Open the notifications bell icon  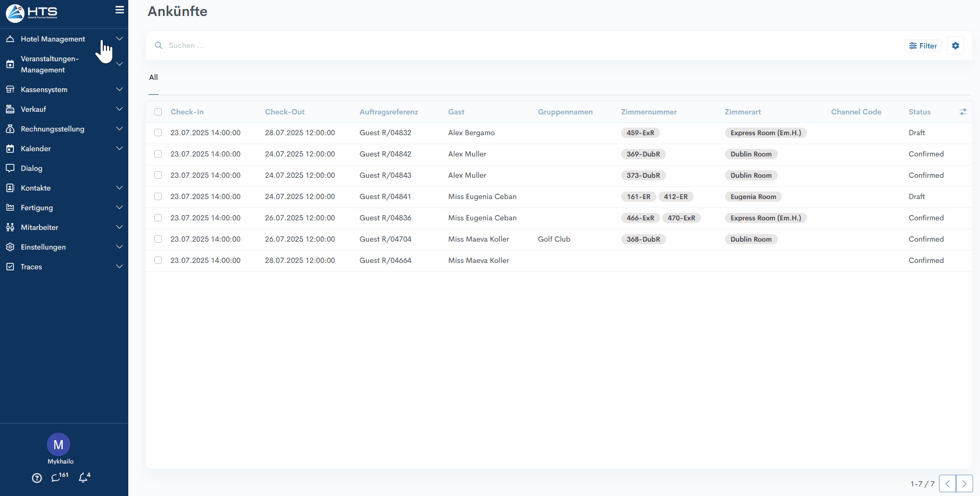(84, 477)
